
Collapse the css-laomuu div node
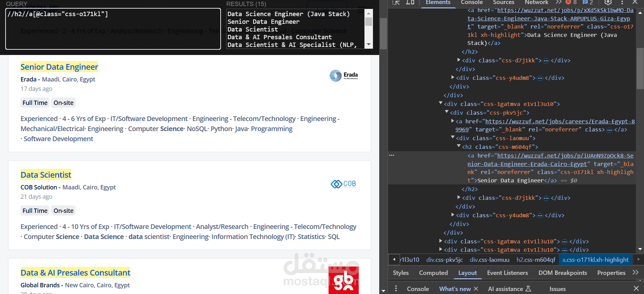coord(453,137)
